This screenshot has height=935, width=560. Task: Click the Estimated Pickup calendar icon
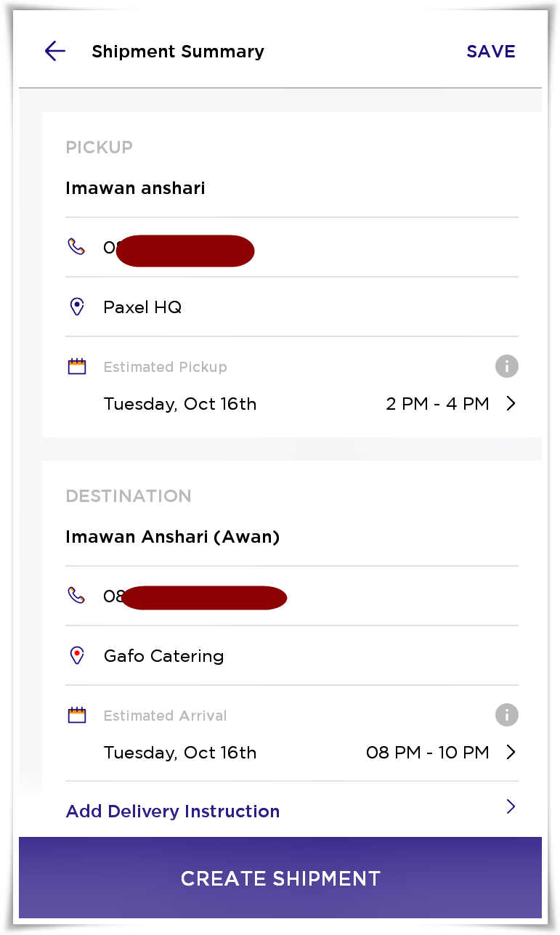(x=77, y=367)
